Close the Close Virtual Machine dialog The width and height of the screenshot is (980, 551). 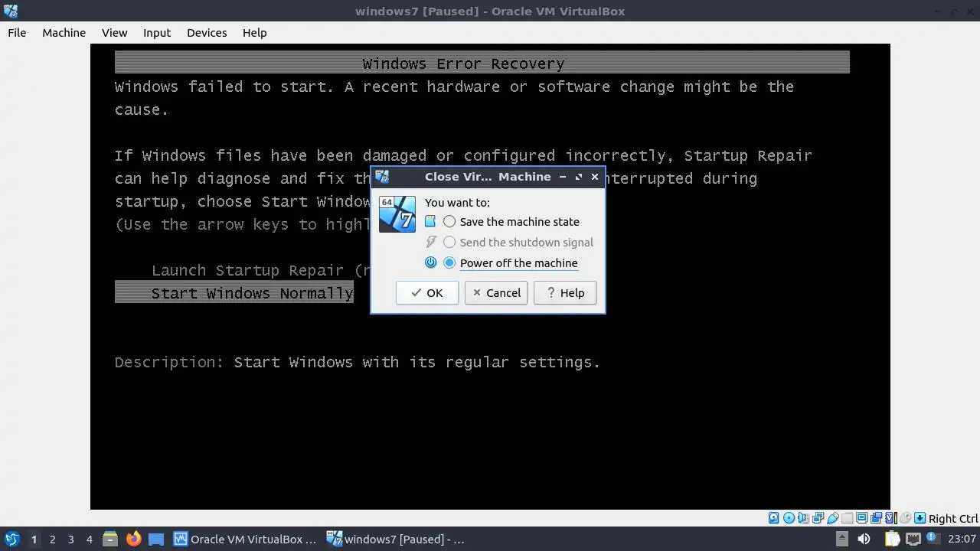[595, 177]
